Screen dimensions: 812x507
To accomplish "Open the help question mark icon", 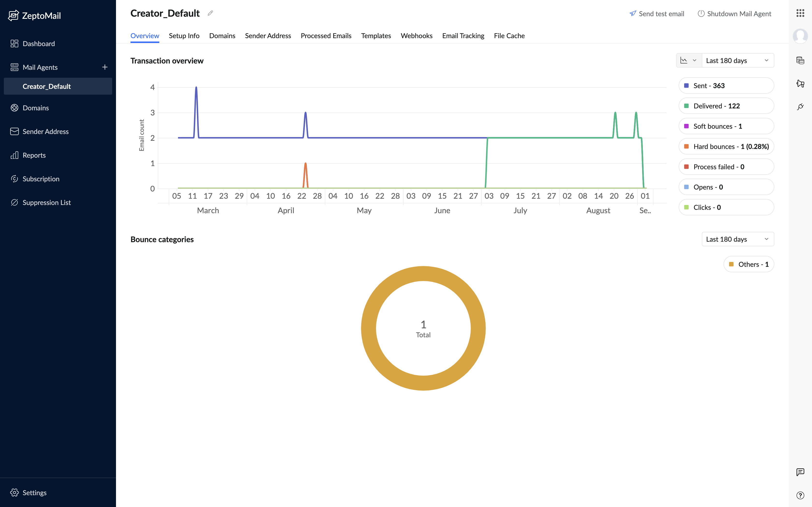I will [800, 495].
